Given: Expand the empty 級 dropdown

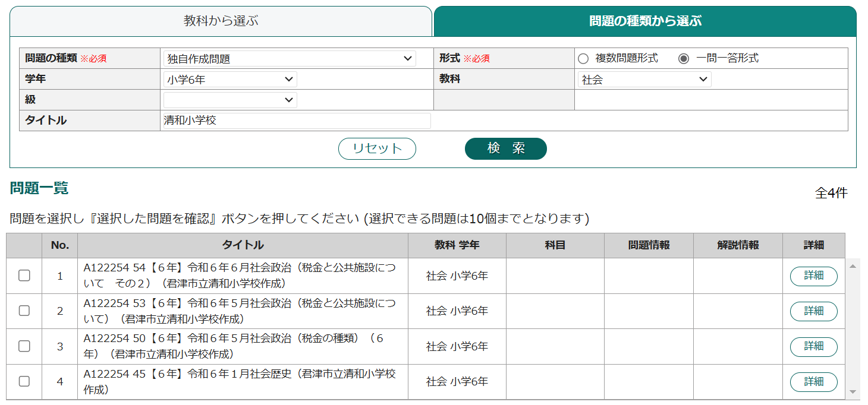Looking at the screenshot, I should point(230,100).
